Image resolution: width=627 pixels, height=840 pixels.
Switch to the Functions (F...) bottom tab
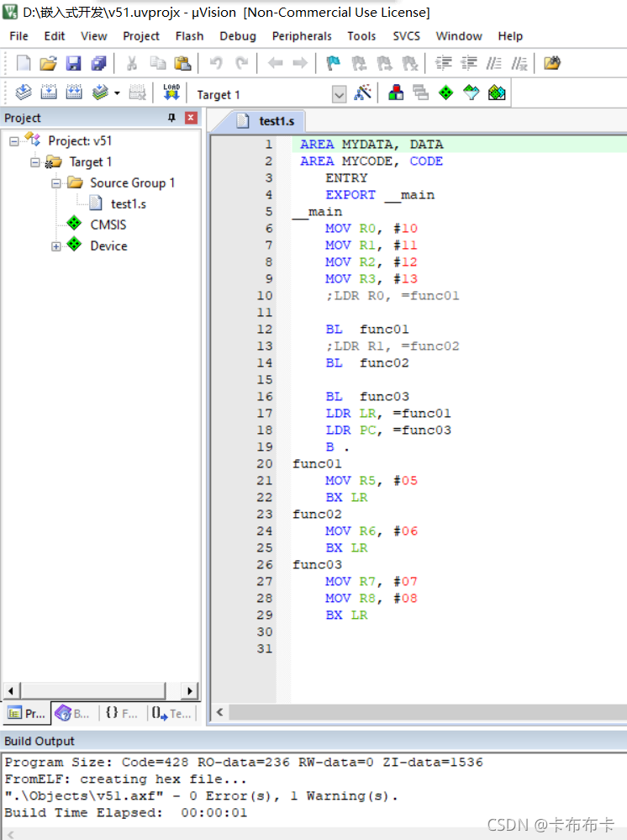coord(122,714)
